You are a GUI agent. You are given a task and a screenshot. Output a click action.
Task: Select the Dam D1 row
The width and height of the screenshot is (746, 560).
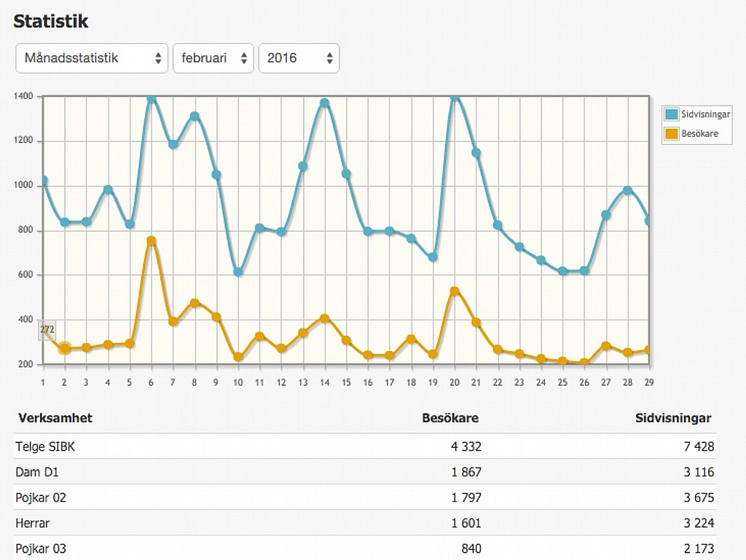coord(37,472)
